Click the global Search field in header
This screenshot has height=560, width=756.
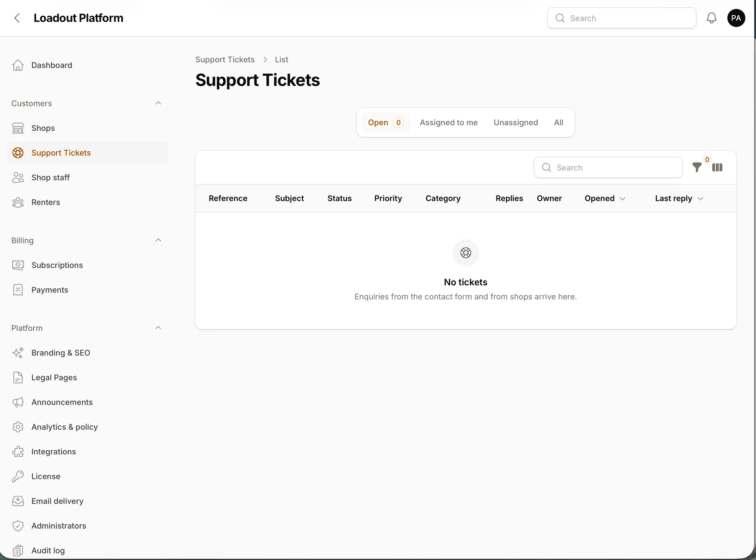[622, 18]
